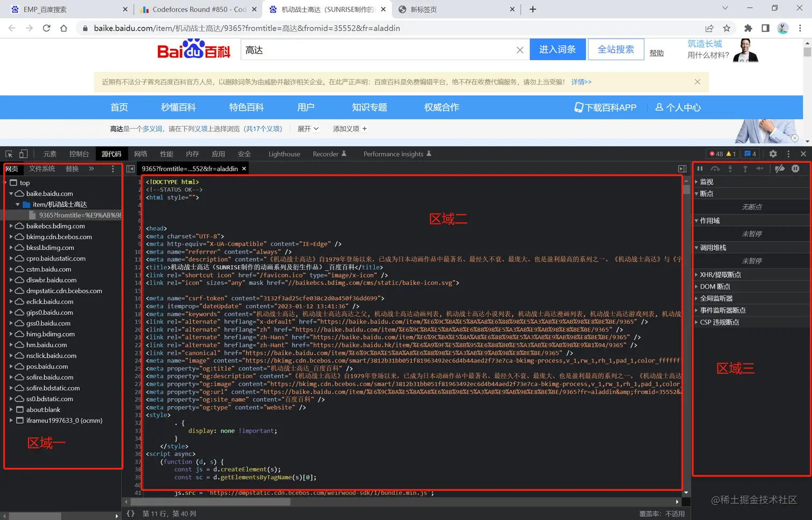Click 全站搜索 button

616,49
